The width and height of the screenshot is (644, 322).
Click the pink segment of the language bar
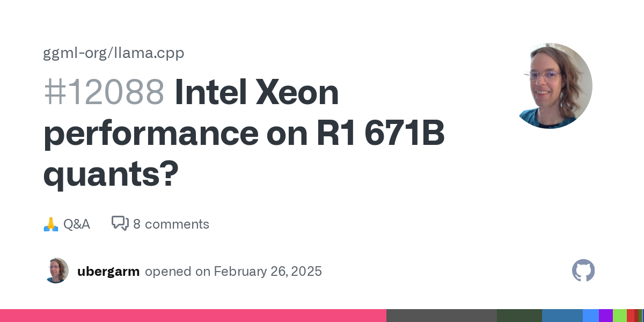tap(193, 316)
